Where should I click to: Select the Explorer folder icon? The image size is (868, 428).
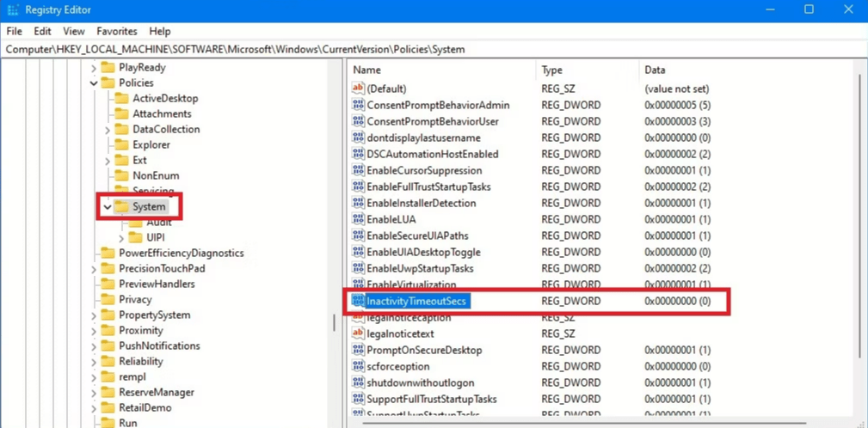[121, 145]
